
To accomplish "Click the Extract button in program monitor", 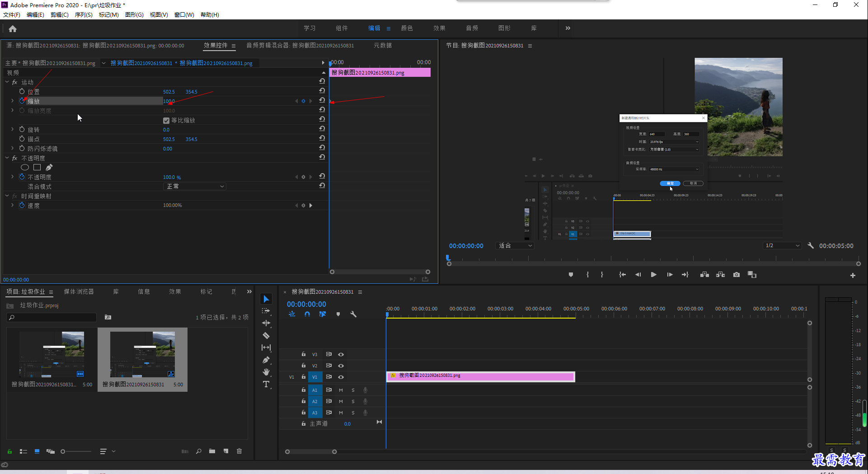I will click(720, 275).
